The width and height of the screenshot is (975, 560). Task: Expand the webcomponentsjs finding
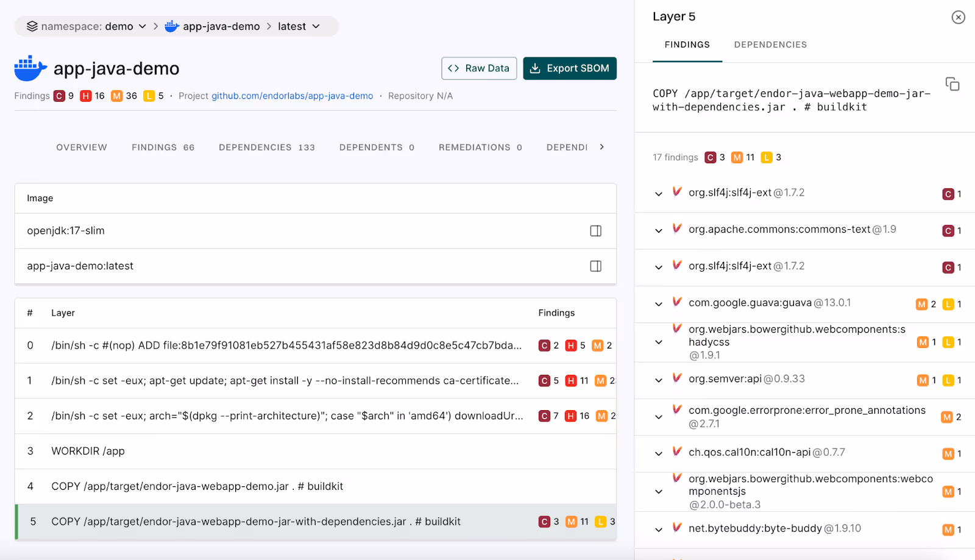click(x=659, y=492)
